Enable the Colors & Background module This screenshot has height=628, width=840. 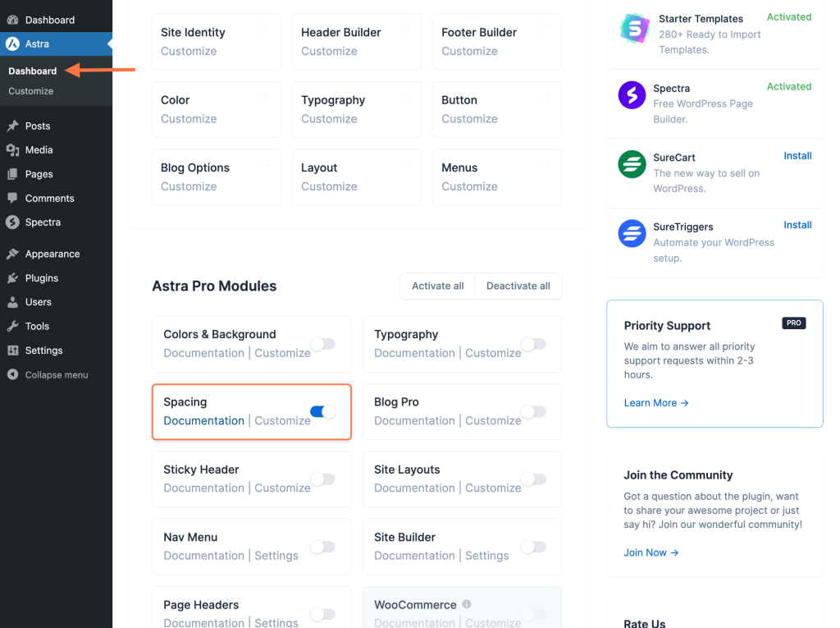coord(322,344)
